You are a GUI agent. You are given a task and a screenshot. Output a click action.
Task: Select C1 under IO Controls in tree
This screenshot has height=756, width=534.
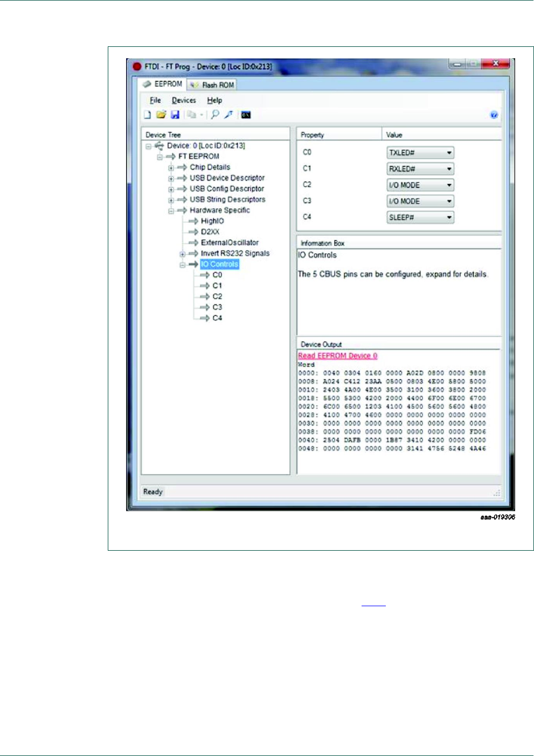(217, 286)
